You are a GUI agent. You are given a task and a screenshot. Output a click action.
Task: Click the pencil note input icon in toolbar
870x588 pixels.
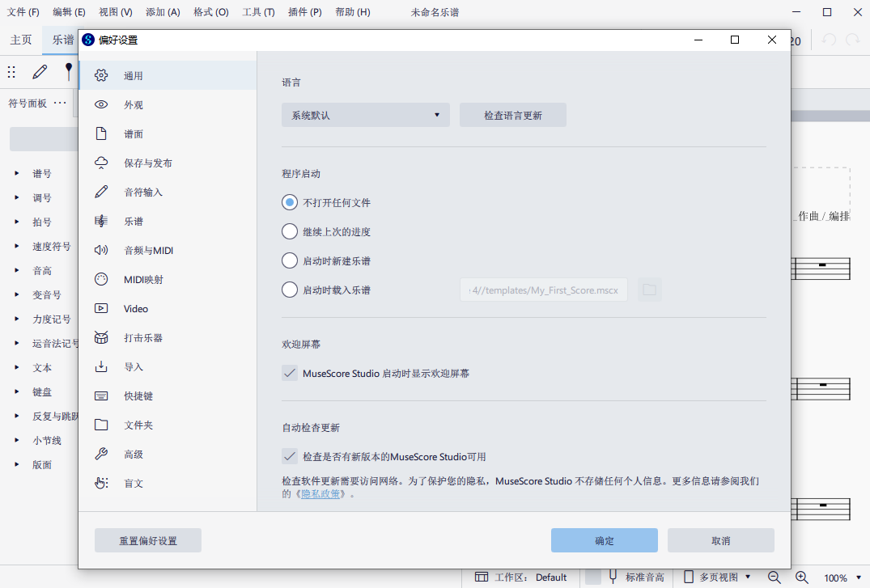pos(40,71)
